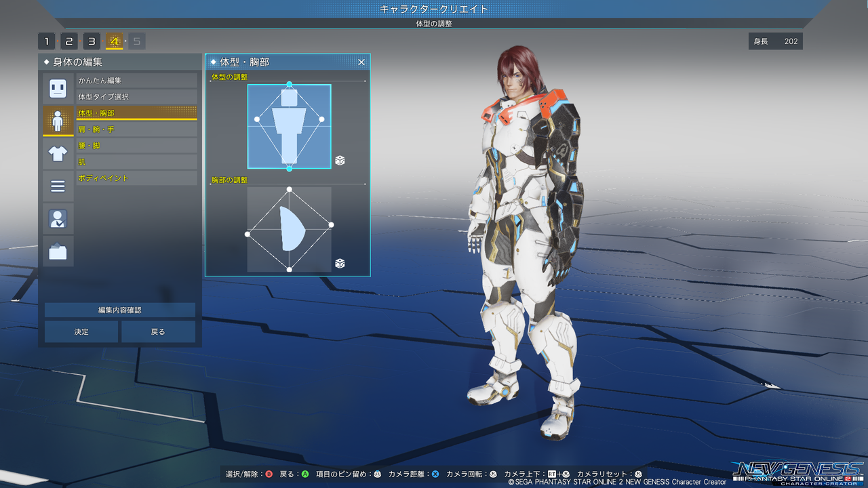Viewport: 868px width, 488px height.
Task: Click the 身体の編集 panel header
Action: 120,62
